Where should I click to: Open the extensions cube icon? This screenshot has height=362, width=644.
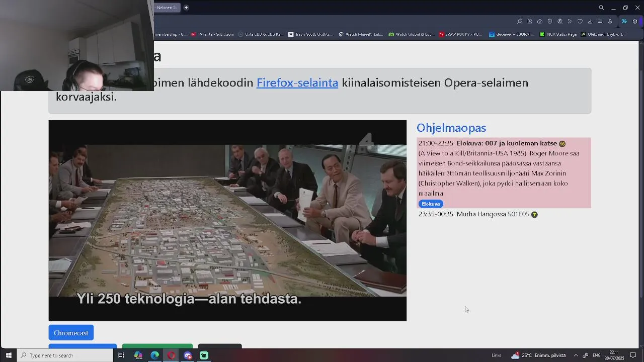click(x=635, y=21)
